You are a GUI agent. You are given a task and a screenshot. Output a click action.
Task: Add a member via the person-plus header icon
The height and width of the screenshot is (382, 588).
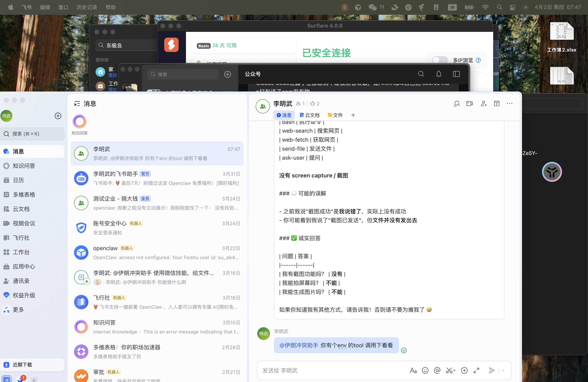pyautogui.click(x=484, y=104)
